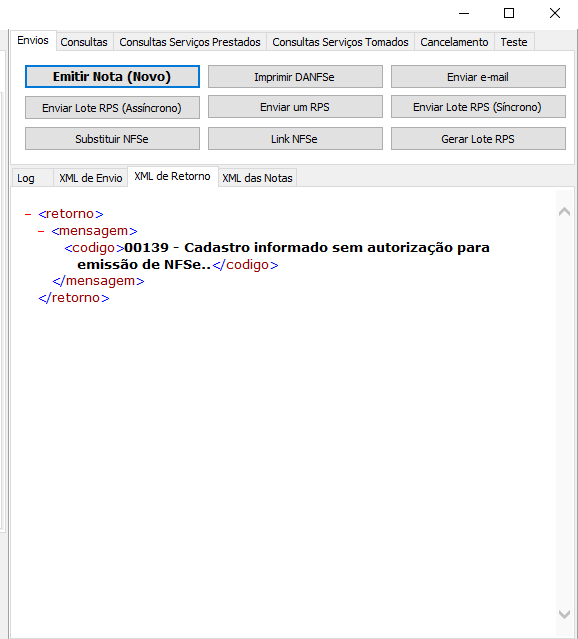
Task: Click the Substituir NFSe button
Action: coord(112,139)
